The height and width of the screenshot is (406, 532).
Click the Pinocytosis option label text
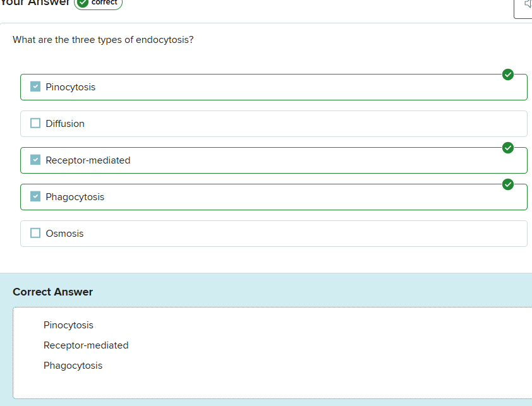click(x=70, y=87)
